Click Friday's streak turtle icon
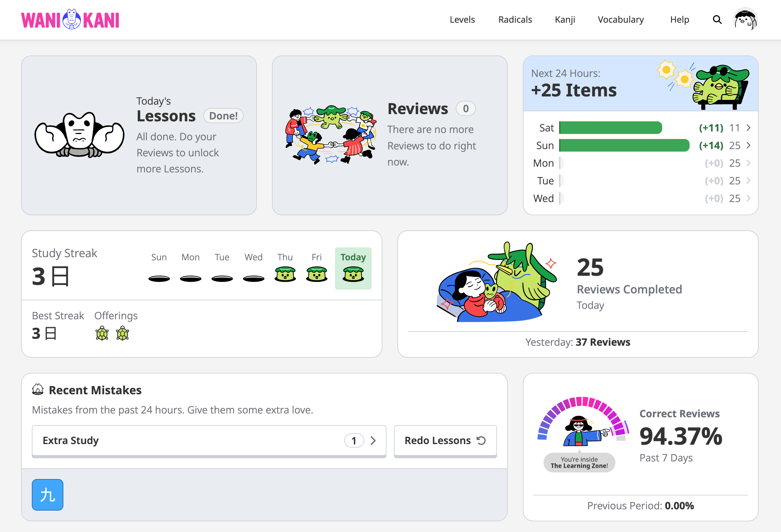This screenshot has width=781, height=532. [x=316, y=274]
